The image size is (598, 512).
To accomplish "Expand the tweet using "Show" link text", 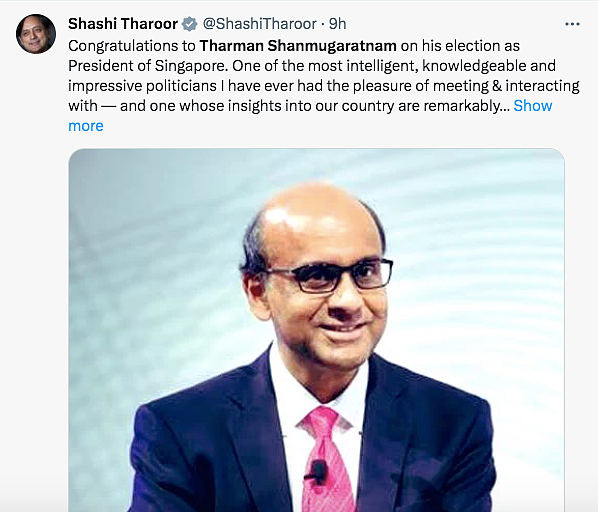I will 533,106.
